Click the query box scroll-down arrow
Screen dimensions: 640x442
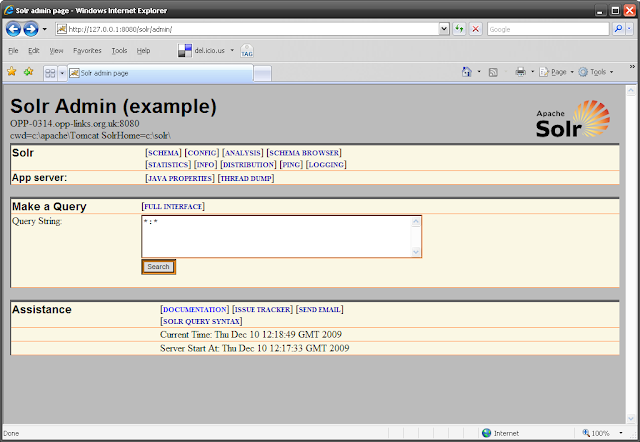416,252
